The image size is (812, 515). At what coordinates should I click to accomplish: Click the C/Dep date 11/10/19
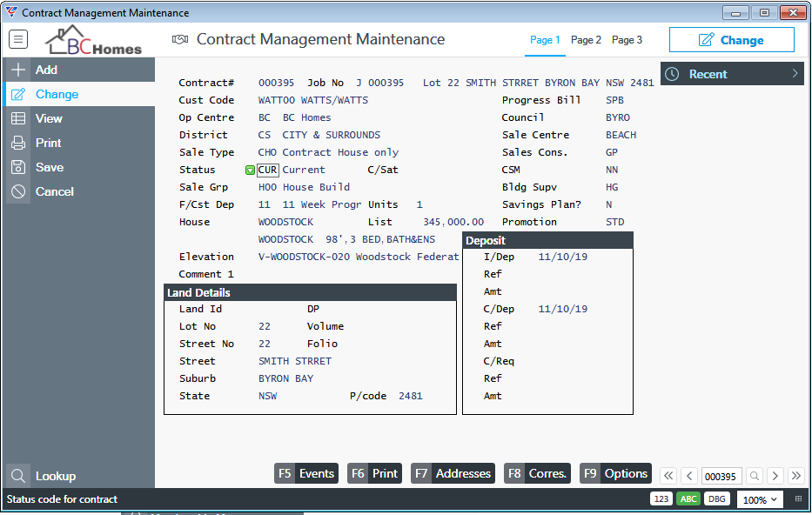pyautogui.click(x=563, y=309)
